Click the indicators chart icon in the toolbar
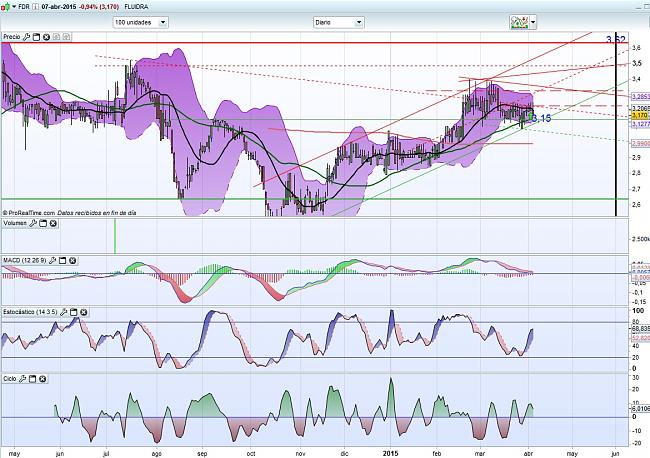This screenshot has height=458, width=650. point(519,22)
